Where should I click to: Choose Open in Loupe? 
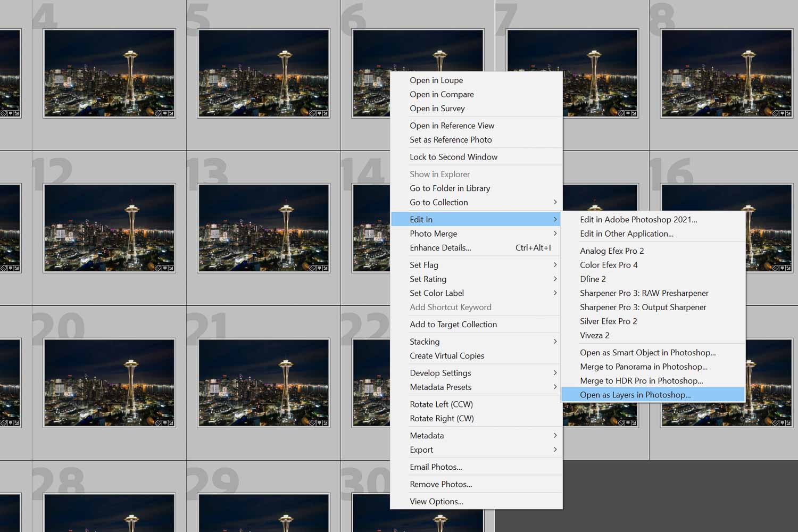tap(476, 80)
